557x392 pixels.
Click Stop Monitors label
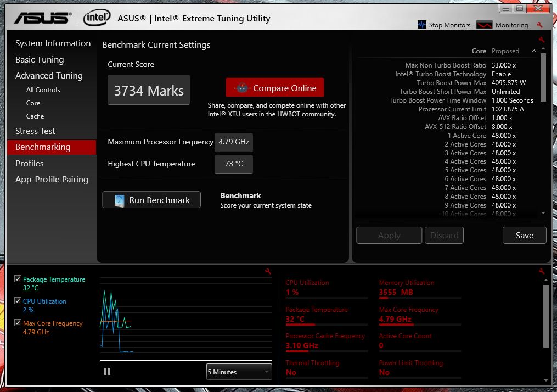449,25
